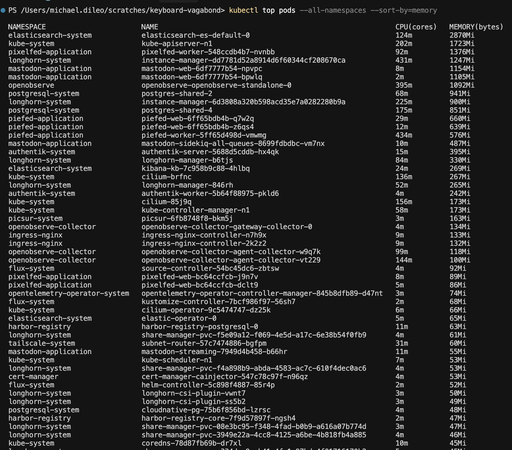This screenshot has width=512, height=450.
Task: Select pod name kube-apiserver-n1
Action: pos(177,43)
